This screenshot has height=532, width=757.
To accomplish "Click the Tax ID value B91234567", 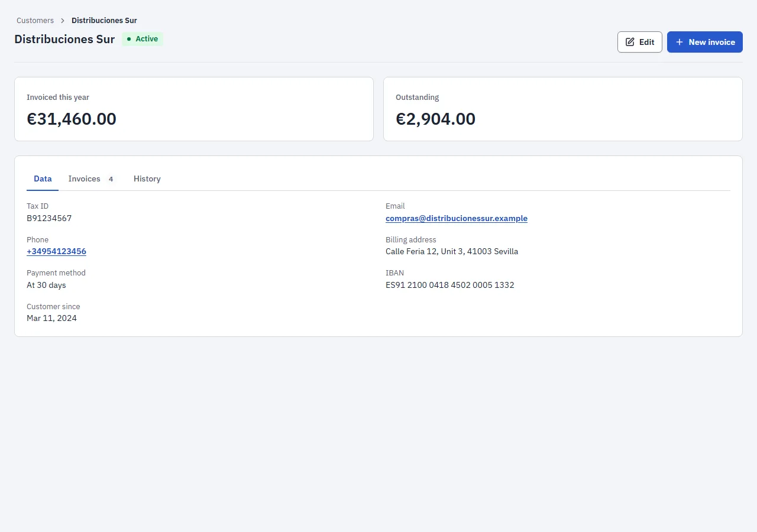I will point(49,218).
